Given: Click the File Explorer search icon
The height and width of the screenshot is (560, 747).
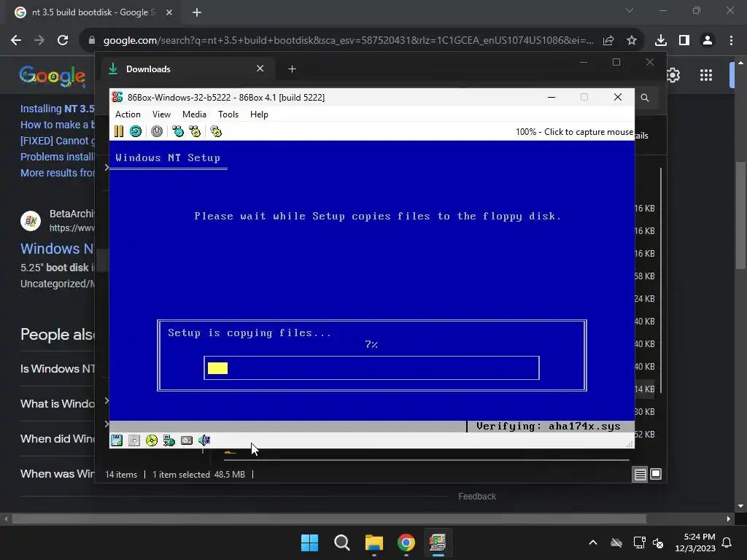Looking at the screenshot, I should 645,98.
